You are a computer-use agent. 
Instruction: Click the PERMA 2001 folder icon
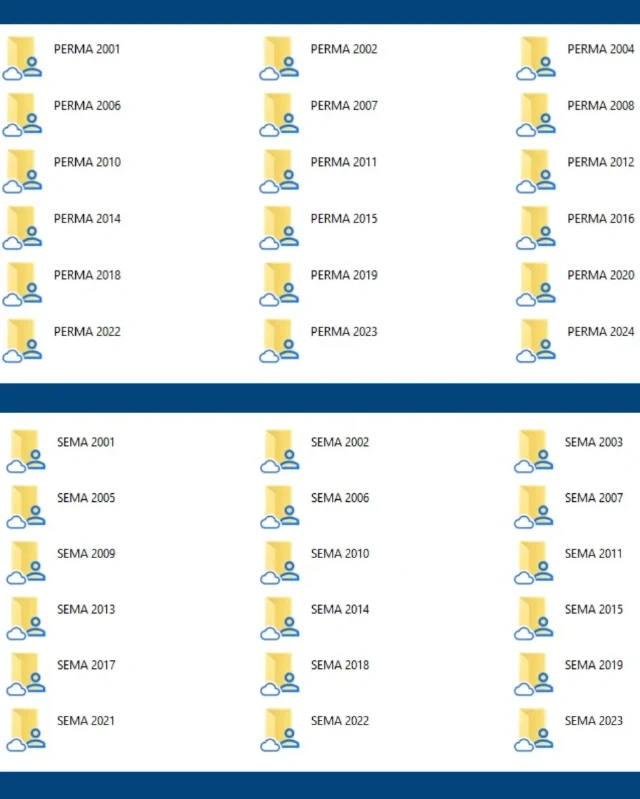click(x=23, y=57)
